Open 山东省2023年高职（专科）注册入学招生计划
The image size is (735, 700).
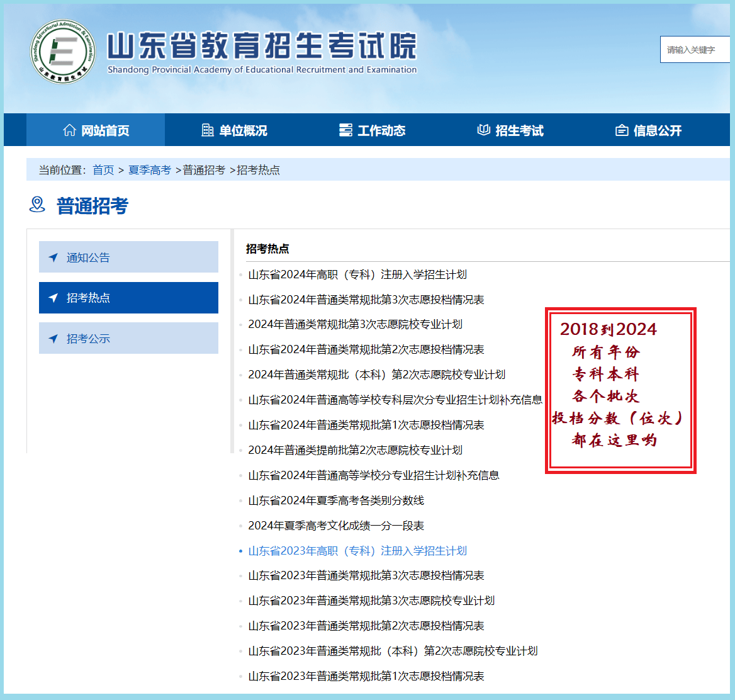357,551
